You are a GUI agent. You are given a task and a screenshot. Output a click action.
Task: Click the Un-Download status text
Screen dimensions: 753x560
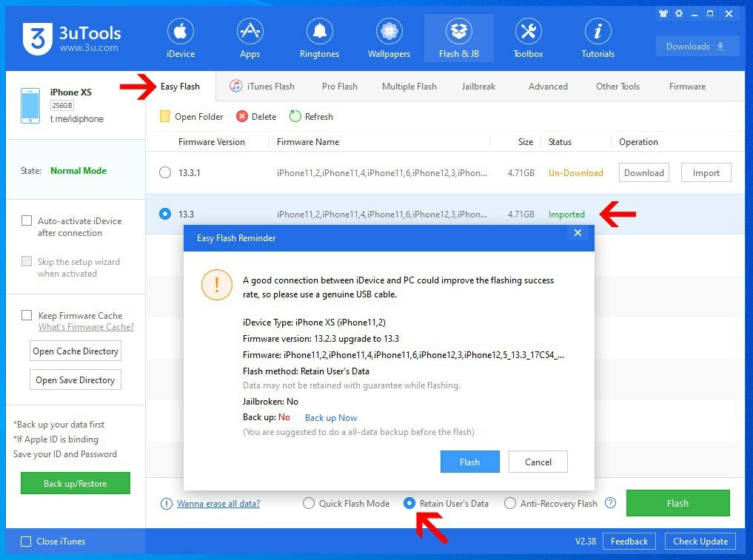tap(575, 173)
